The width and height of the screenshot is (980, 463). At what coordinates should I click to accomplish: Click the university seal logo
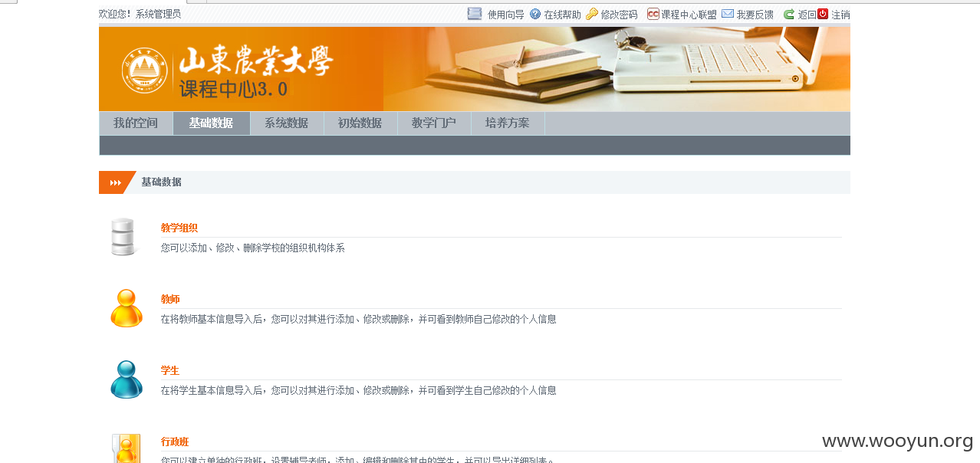(145, 71)
